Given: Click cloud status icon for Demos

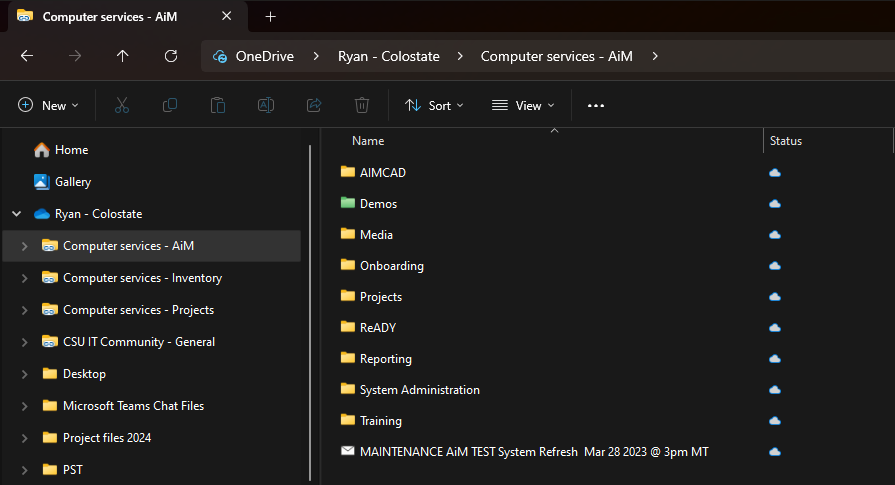Looking at the screenshot, I should pos(775,204).
